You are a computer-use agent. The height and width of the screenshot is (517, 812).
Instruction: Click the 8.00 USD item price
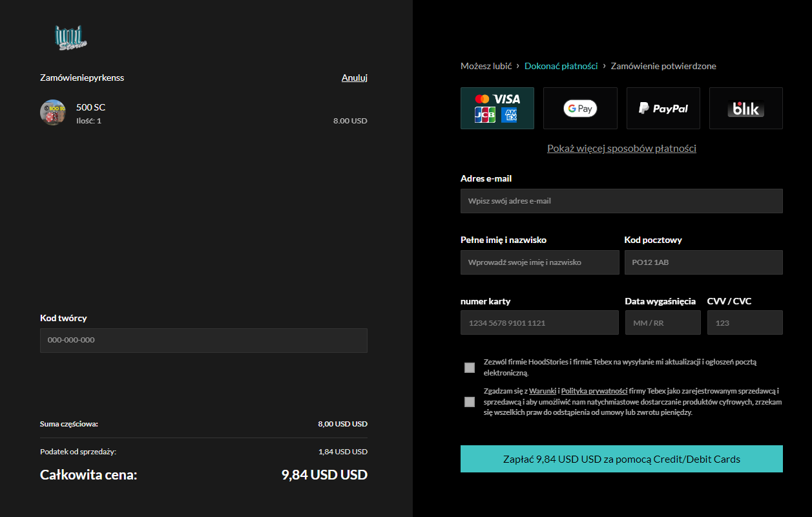click(x=350, y=121)
